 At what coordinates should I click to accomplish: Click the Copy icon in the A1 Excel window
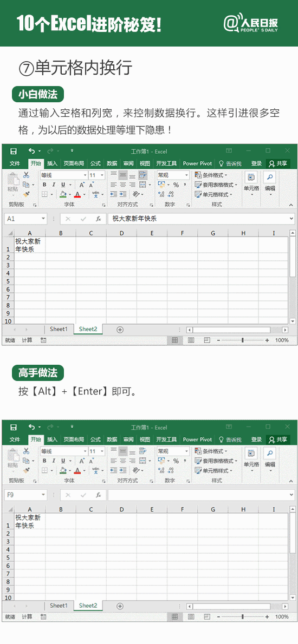26,185
